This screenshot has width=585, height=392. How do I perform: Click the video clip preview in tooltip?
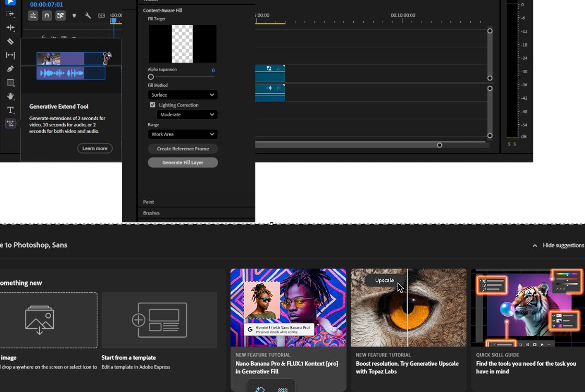(70, 58)
